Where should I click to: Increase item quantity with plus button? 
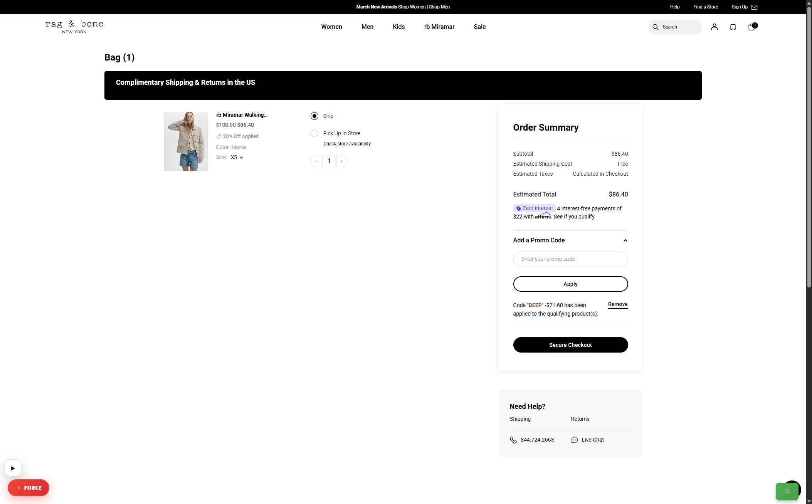click(342, 161)
